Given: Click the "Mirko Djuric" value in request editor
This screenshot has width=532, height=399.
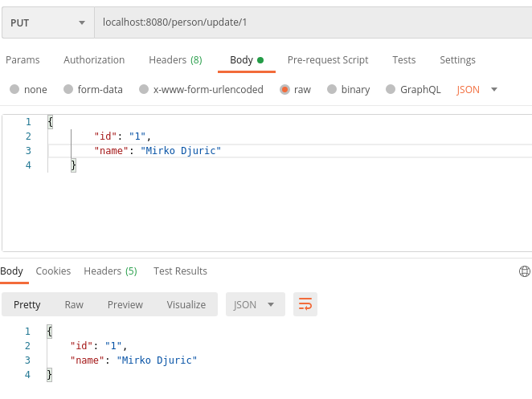Looking at the screenshot, I should click(x=181, y=150).
